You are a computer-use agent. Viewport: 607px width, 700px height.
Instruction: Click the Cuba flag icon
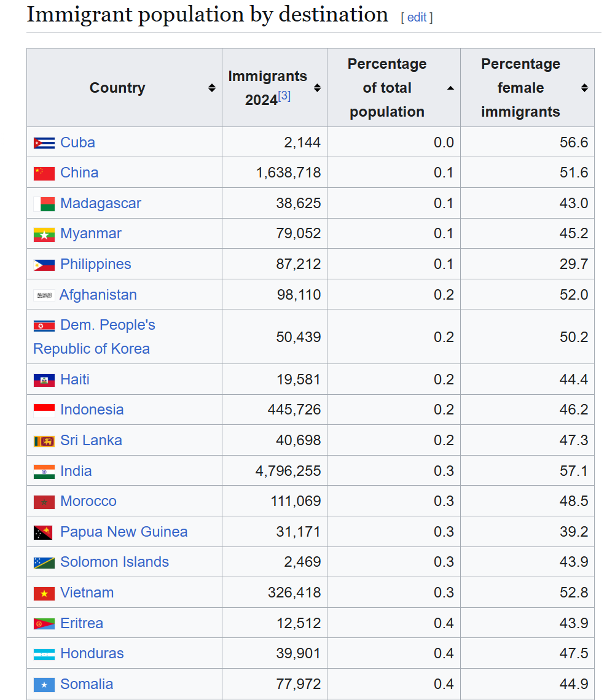tap(44, 143)
